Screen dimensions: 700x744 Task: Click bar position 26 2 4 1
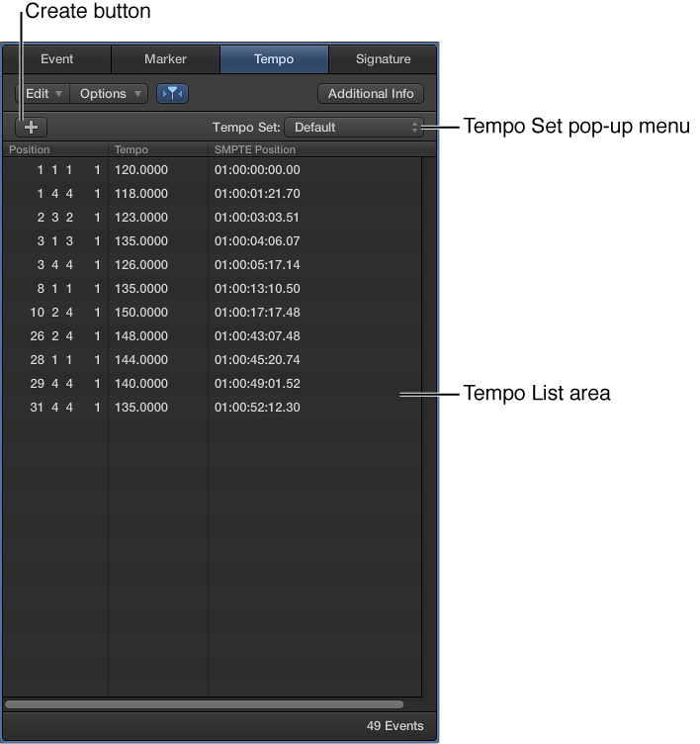65,336
